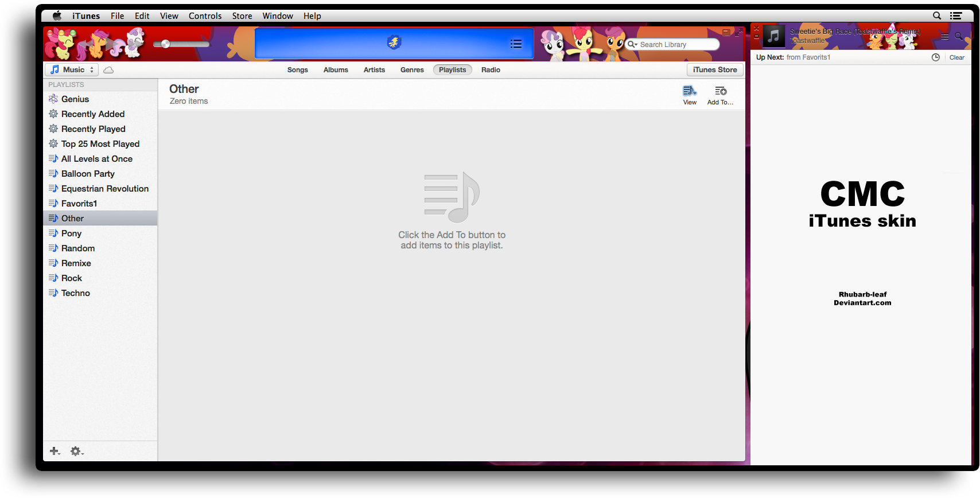Image resolution: width=980 pixels, height=498 pixels.
Task: Open the Store menu
Action: [242, 15]
